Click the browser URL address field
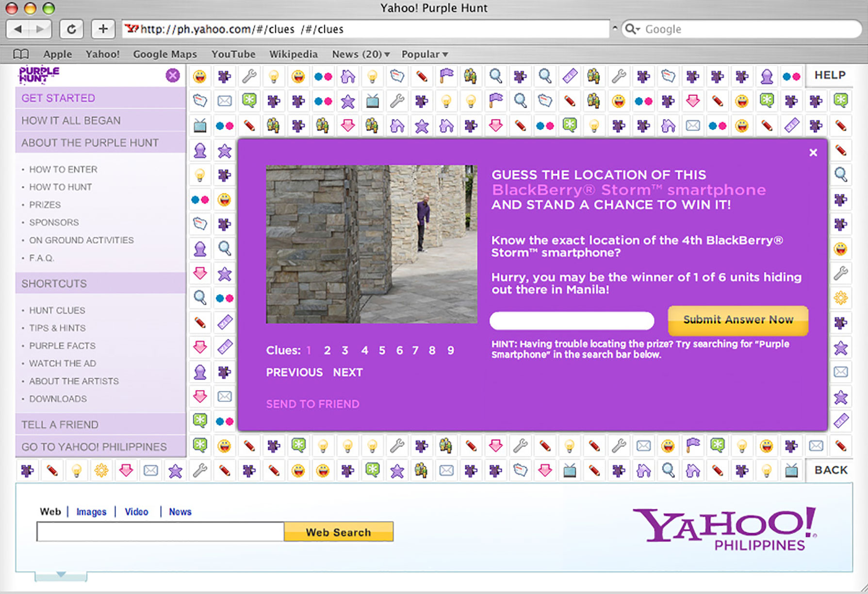The height and width of the screenshot is (594, 868). click(x=366, y=29)
